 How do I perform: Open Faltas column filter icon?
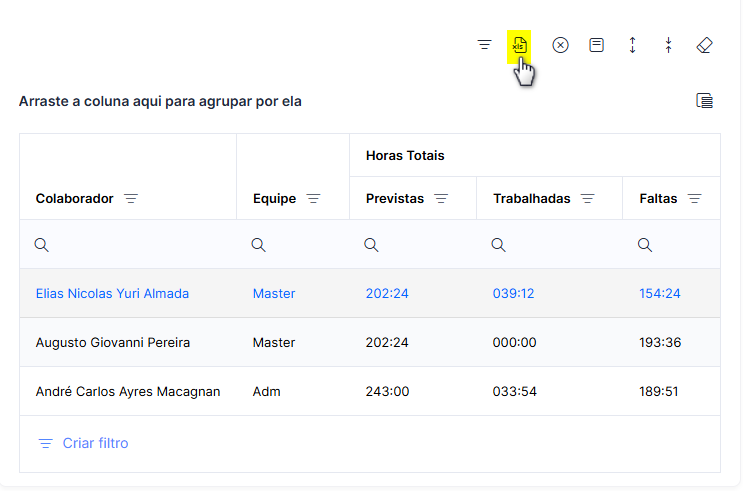(x=695, y=199)
